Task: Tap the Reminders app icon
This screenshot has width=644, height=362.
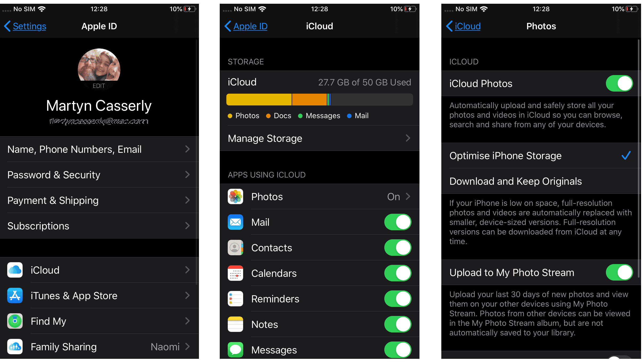Action: point(235,299)
